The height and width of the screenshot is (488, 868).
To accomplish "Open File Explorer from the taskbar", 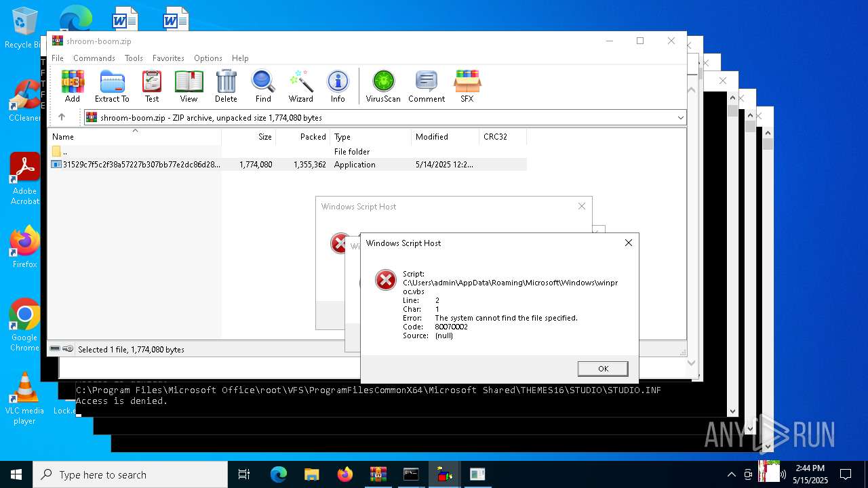I will tap(312, 474).
